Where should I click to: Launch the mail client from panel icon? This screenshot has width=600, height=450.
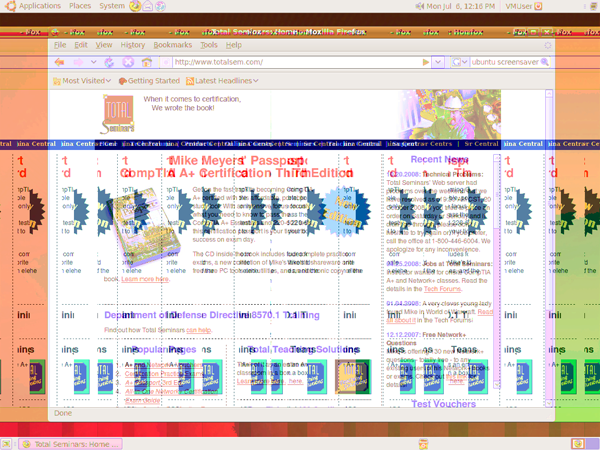[x=148, y=6]
